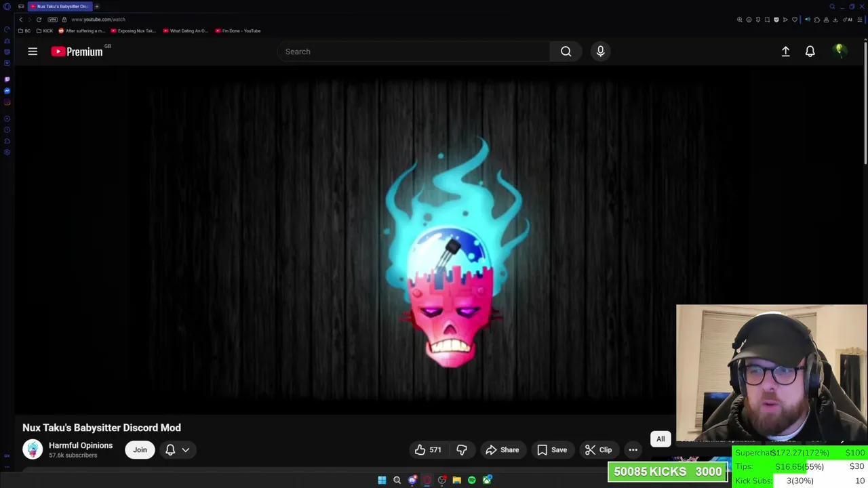
Task: Expand channel notification preference dropdown
Action: (177, 450)
